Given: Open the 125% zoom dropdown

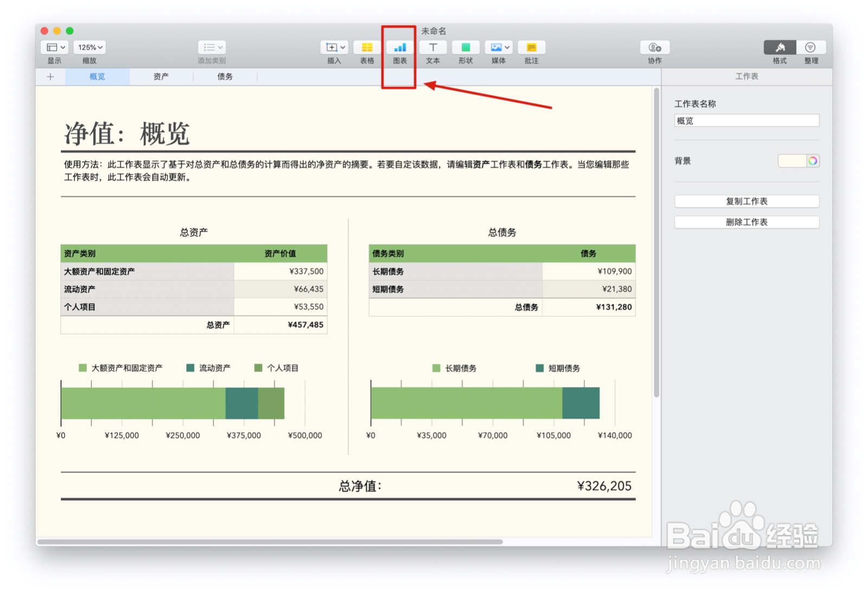Looking at the screenshot, I should (x=89, y=47).
